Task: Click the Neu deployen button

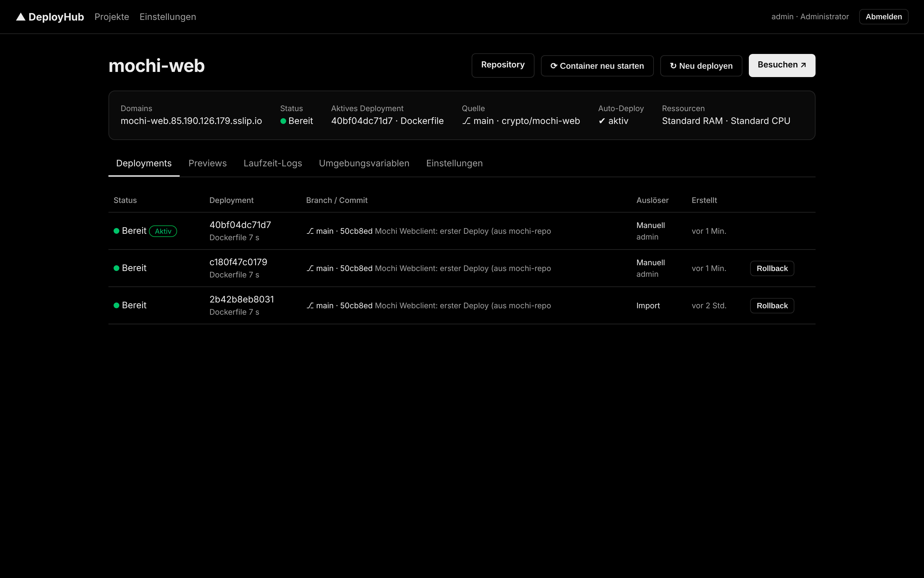Action: 701,66
